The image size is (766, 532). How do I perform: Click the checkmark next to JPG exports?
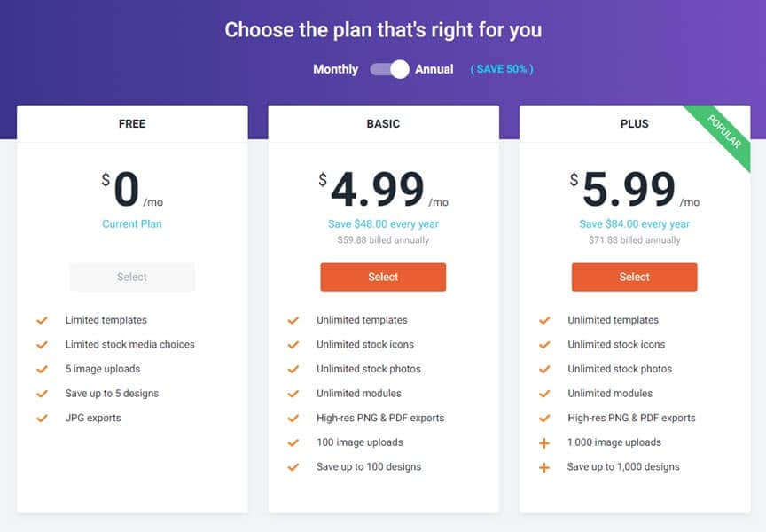[42, 419]
